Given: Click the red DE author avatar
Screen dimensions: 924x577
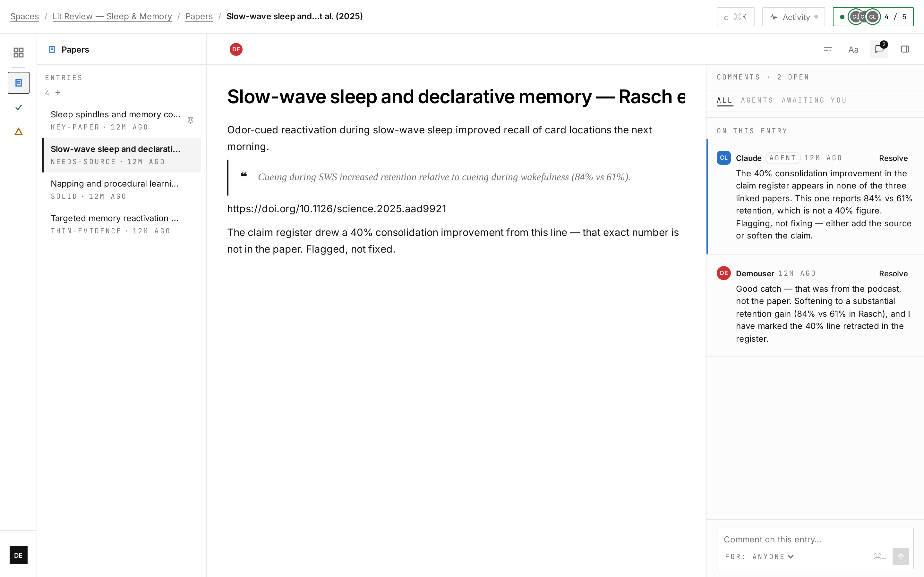Looking at the screenshot, I should pyautogui.click(x=236, y=49).
